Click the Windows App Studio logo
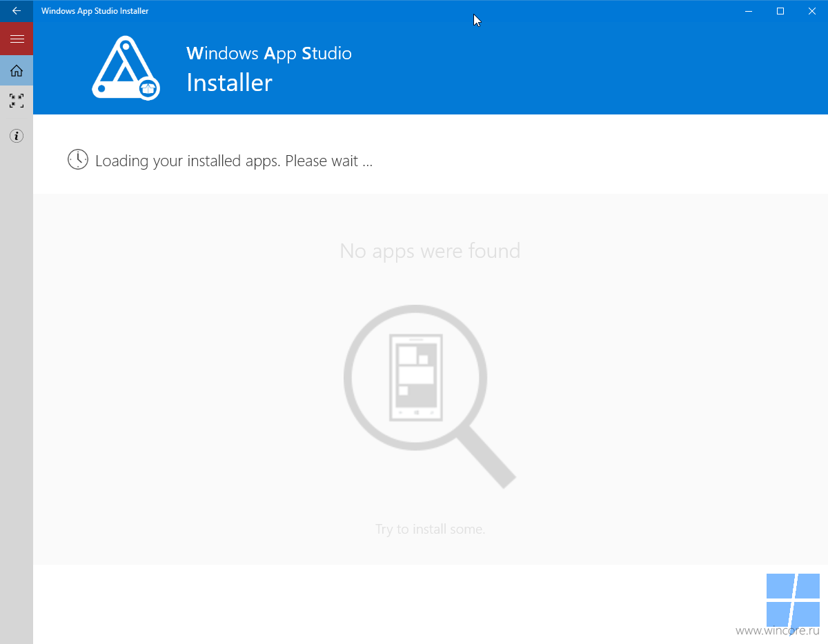The width and height of the screenshot is (828, 644). pyautogui.click(x=126, y=68)
